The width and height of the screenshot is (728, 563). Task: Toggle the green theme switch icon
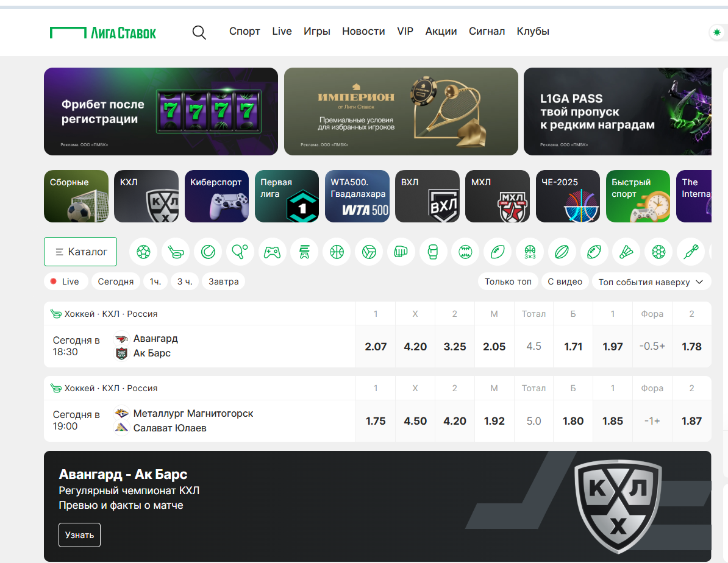[x=717, y=32]
